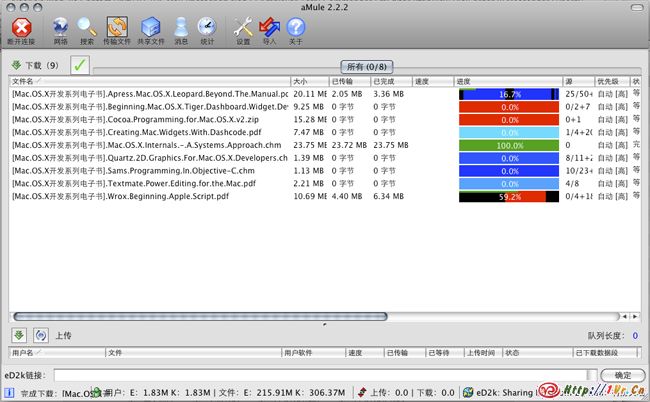Open the About (关于) help icon
The image size is (650, 402).
pyautogui.click(x=296, y=28)
